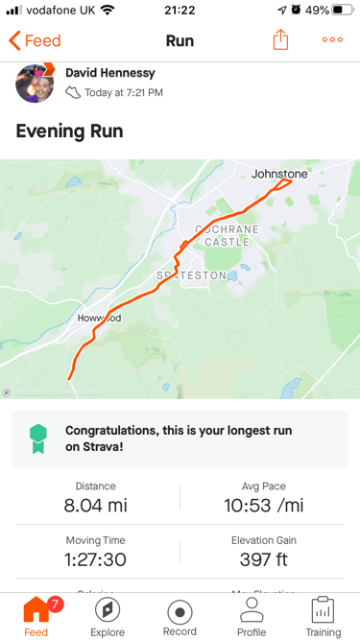
Task: Tap David Hennessy's profile picture
Action: pos(35,83)
